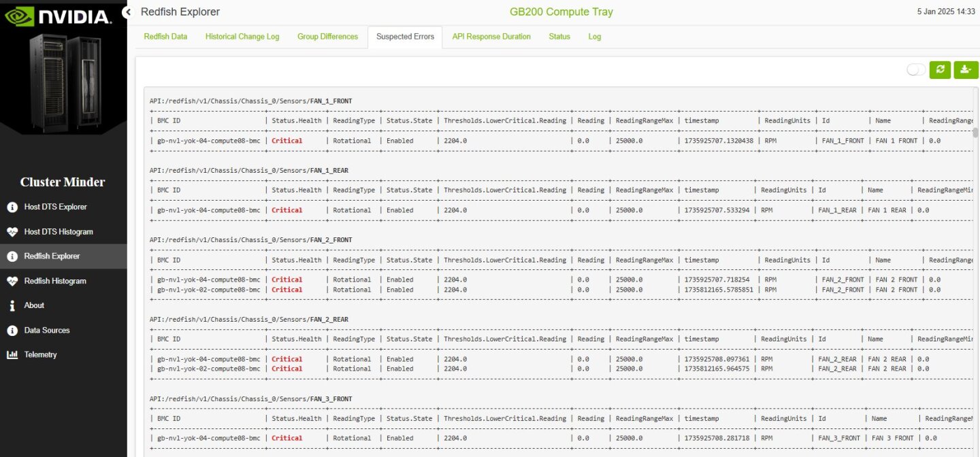Toggle the switch next to the refresh button

916,69
